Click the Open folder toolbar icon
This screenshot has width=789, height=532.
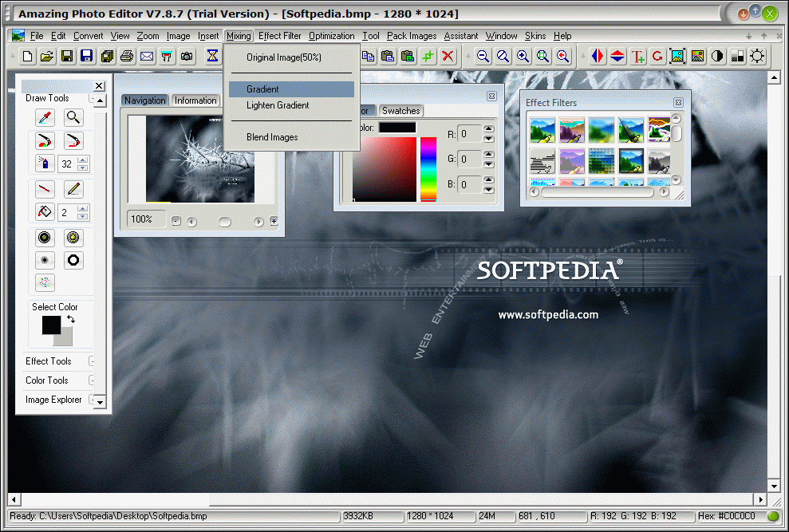47,56
